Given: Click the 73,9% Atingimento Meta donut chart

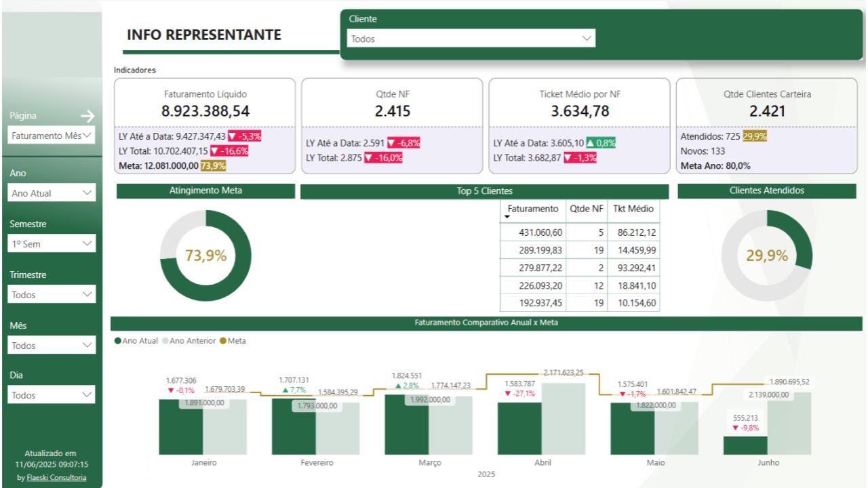Looking at the screenshot, I should (x=205, y=256).
